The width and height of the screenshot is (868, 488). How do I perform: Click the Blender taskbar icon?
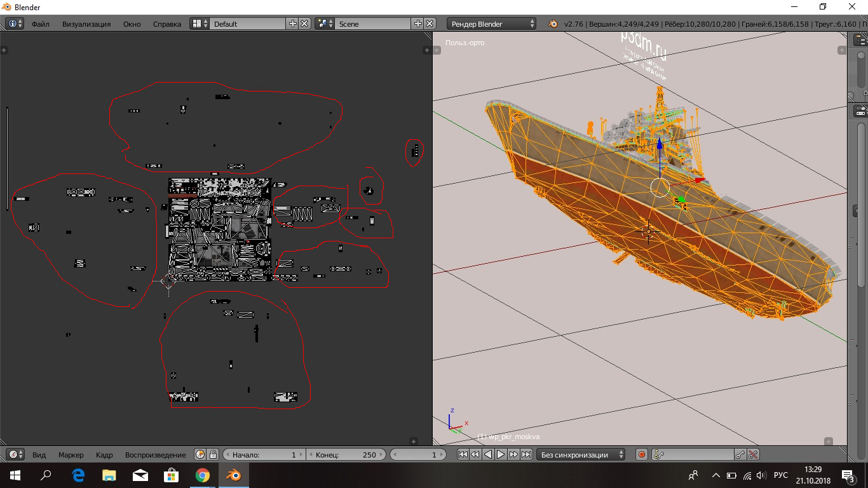point(234,475)
